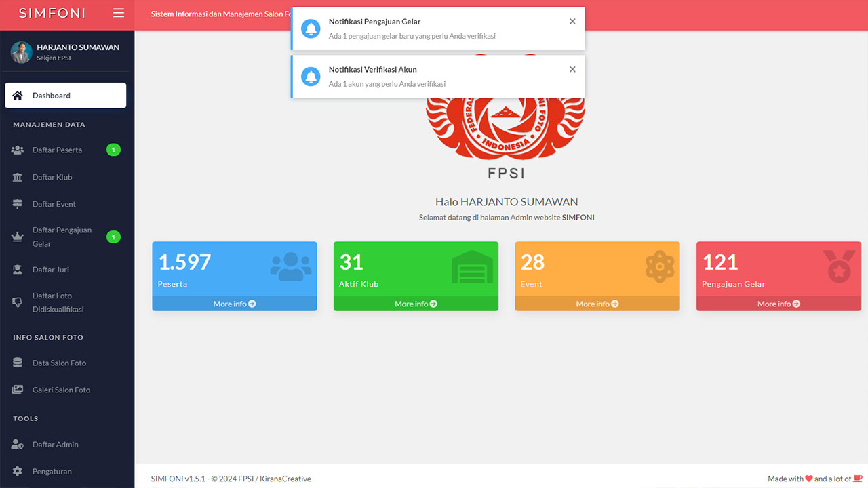Click the Harjanto Sumawan profile avatar
Image resolution: width=868 pixels, height=488 pixels.
pos(21,52)
